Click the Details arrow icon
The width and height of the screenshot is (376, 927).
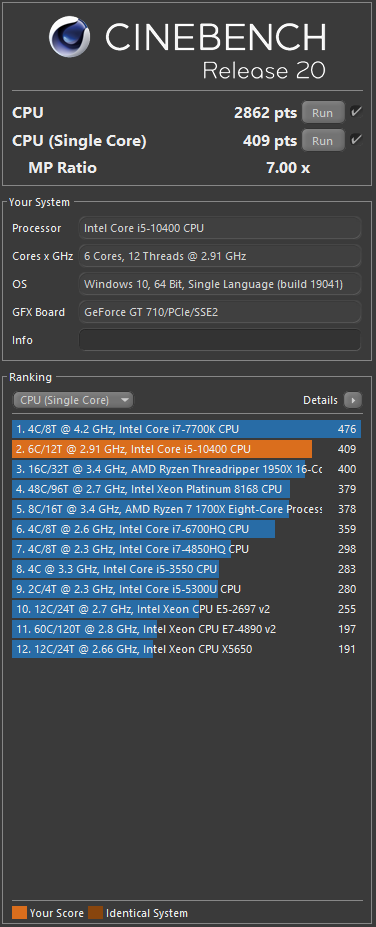pos(353,400)
